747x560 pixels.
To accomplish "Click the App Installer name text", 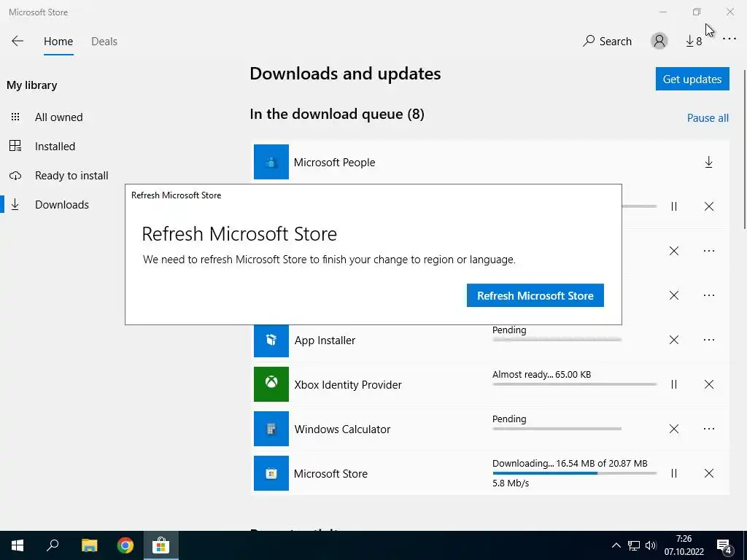I will click(x=325, y=340).
